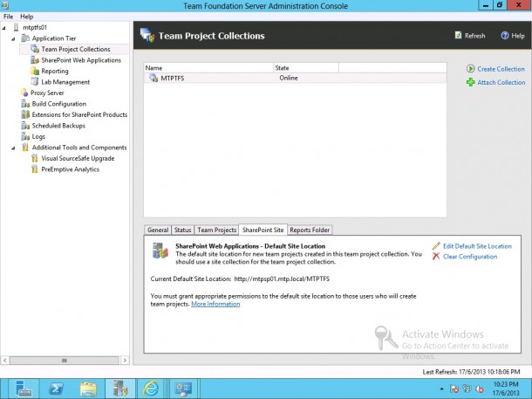Launch PowerShell from the taskbar

click(56, 389)
